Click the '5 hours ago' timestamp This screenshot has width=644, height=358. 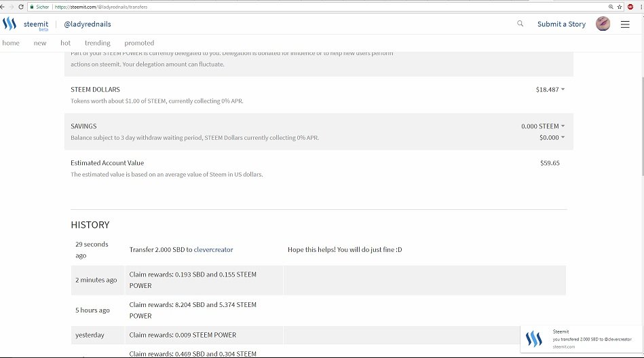coord(92,310)
